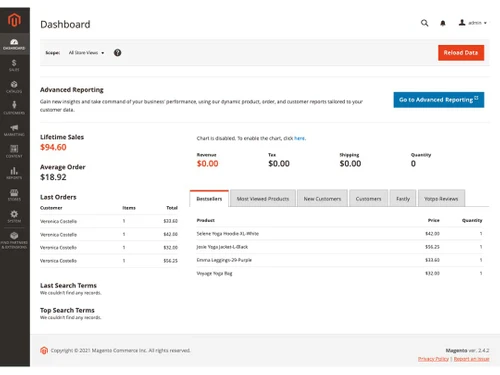Viewport: 500px width, 375px height.
Task: Switch to the New Customers tab
Action: pos(322,199)
